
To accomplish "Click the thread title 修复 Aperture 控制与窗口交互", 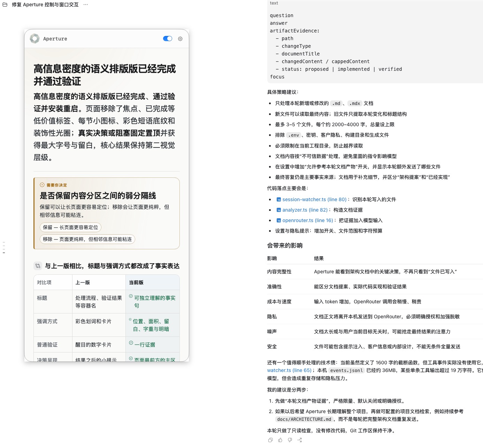I will click(x=45, y=5).
